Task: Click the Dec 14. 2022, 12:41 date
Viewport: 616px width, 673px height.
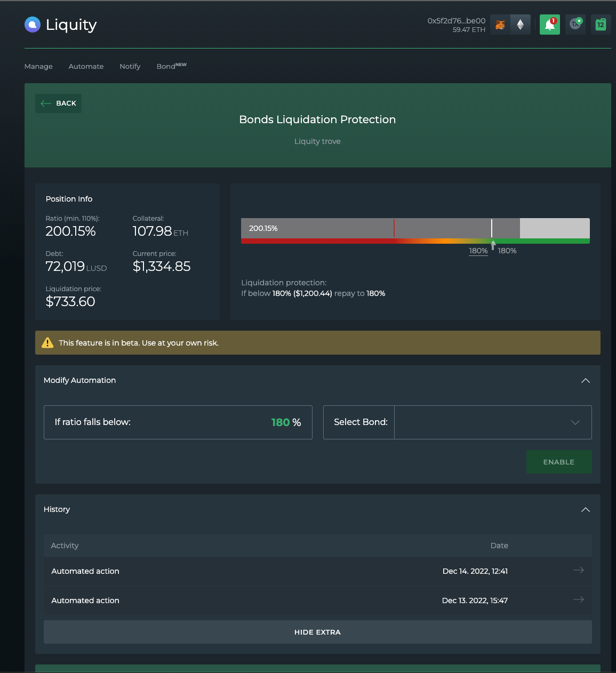Action: 475,571
